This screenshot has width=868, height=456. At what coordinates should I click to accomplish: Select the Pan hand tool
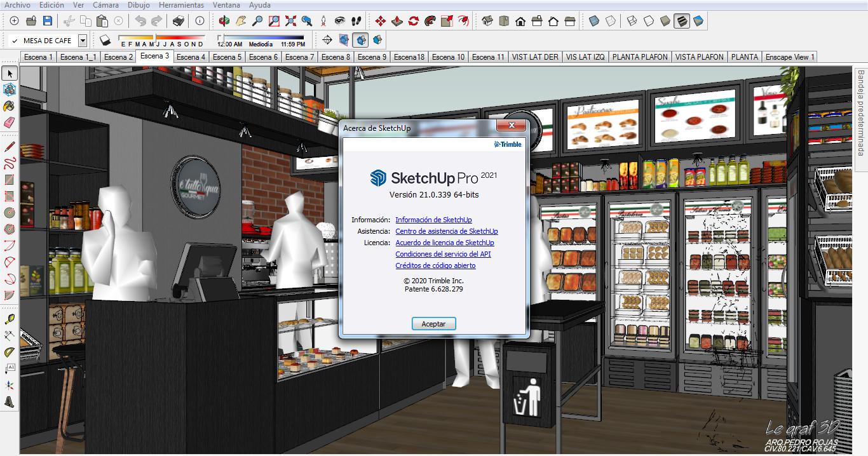241,21
